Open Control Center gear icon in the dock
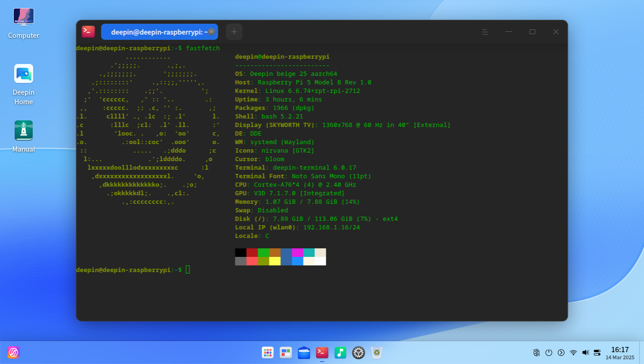 pyautogui.click(x=358, y=352)
